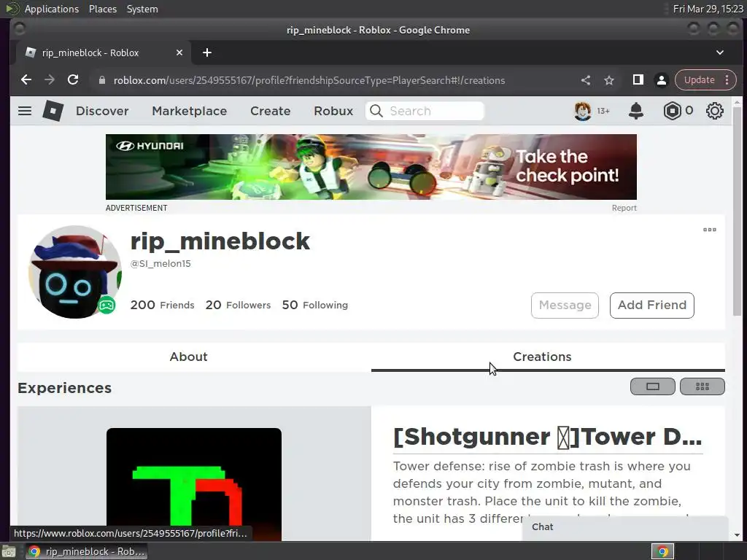Image resolution: width=747 pixels, height=560 pixels.
Task: Click the rip_mineblock profile avatar picture
Action: (x=75, y=272)
